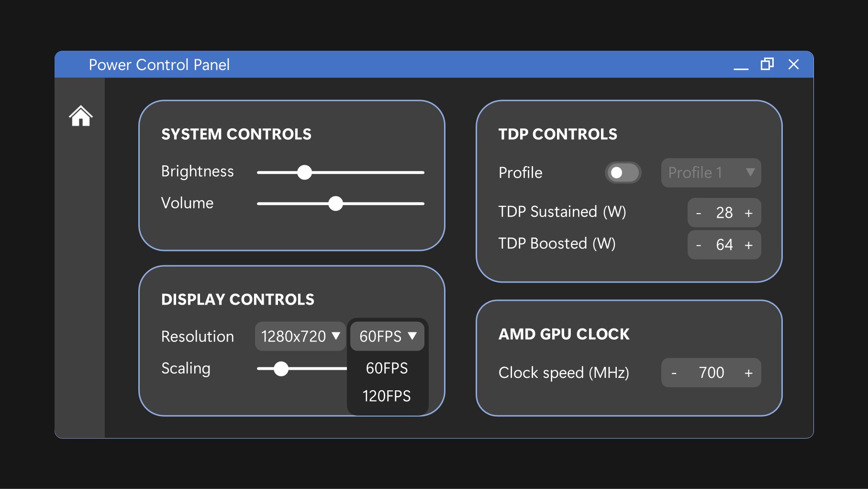Increase GPU clock speed with plus button
The width and height of the screenshot is (868, 489).
pos(748,373)
